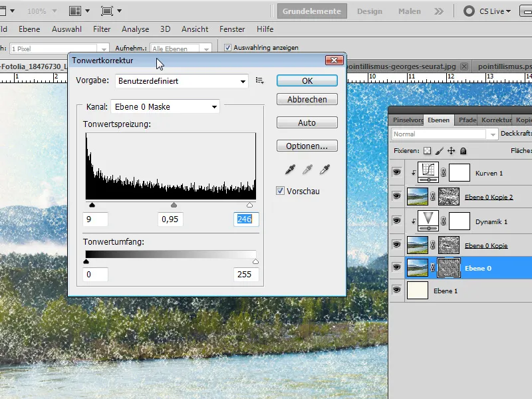Click the lock all padlock icon

[x=463, y=151]
